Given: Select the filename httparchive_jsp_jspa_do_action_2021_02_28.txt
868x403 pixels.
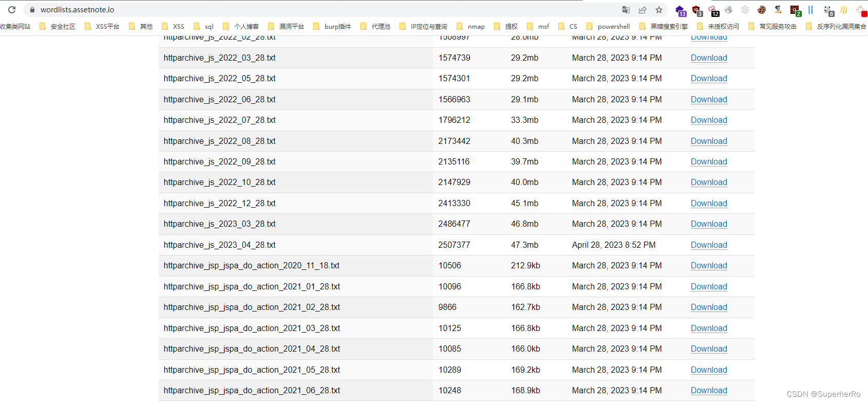Looking at the screenshot, I should (252, 307).
